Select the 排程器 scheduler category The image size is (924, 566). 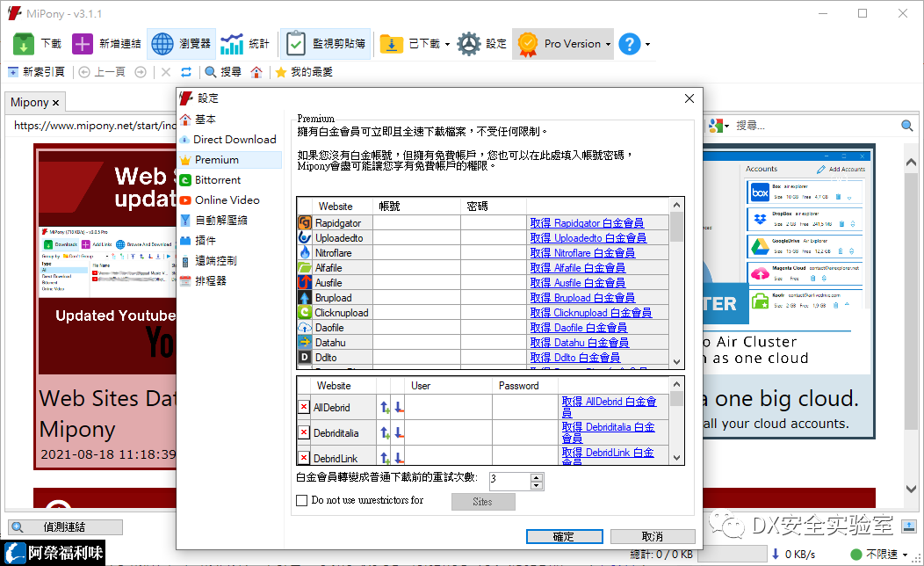click(x=230, y=280)
